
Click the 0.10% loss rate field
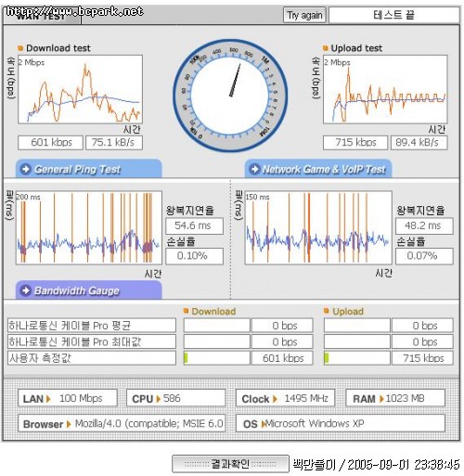click(x=194, y=256)
